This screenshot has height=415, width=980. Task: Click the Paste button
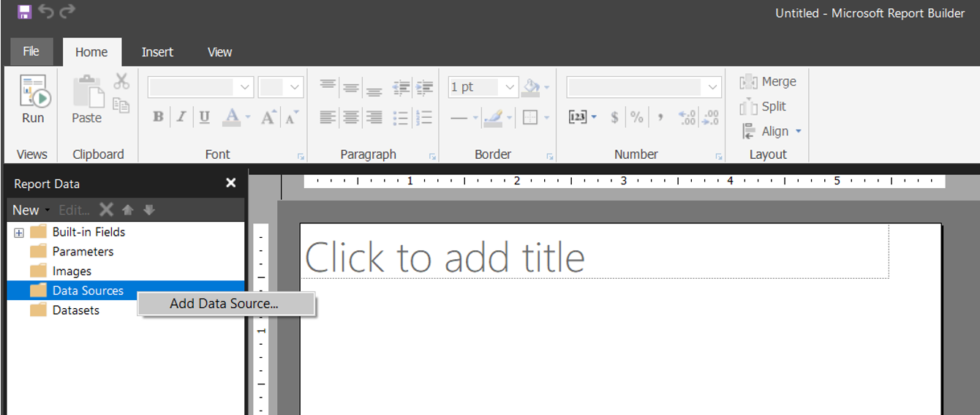click(x=86, y=100)
